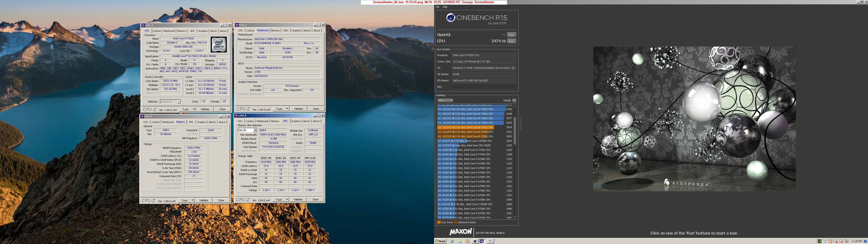
Task: Click the Info field in Your System
Action: [484, 87]
